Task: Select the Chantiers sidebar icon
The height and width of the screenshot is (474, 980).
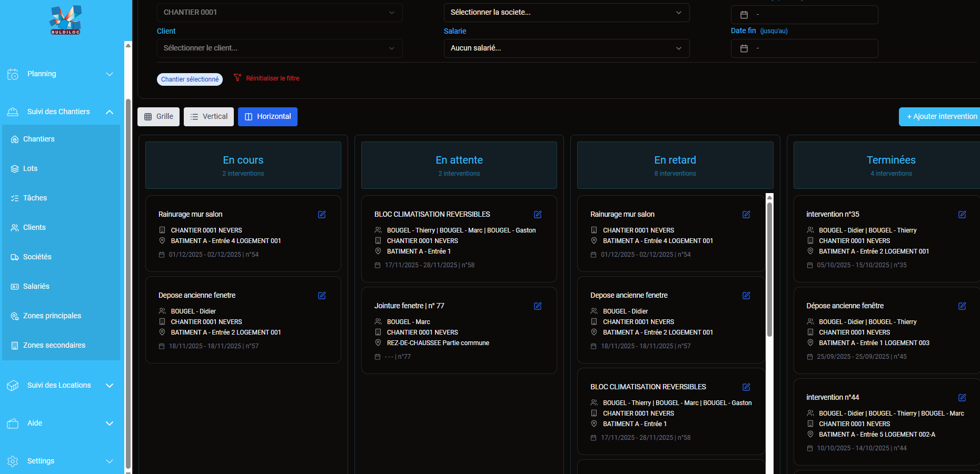Action: click(14, 139)
